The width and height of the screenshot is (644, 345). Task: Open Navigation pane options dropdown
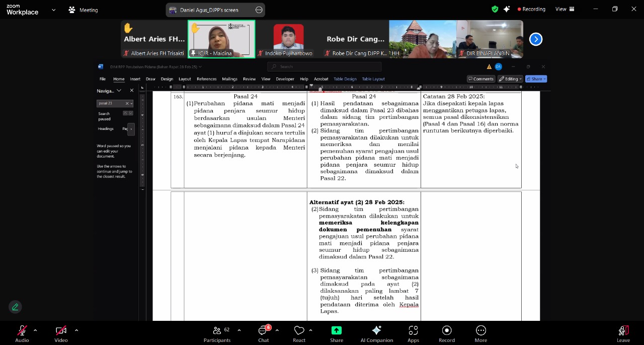[x=119, y=91]
